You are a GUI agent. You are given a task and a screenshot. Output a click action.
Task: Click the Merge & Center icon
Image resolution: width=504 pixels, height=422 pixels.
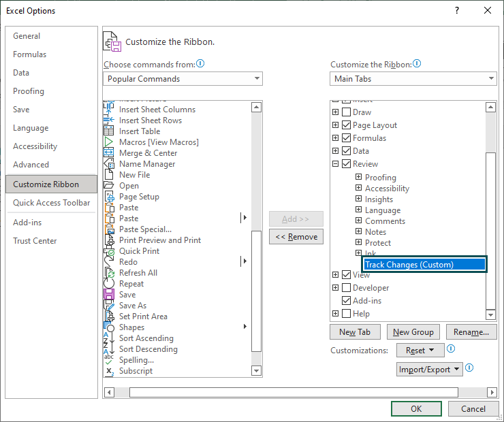pos(109,153)
